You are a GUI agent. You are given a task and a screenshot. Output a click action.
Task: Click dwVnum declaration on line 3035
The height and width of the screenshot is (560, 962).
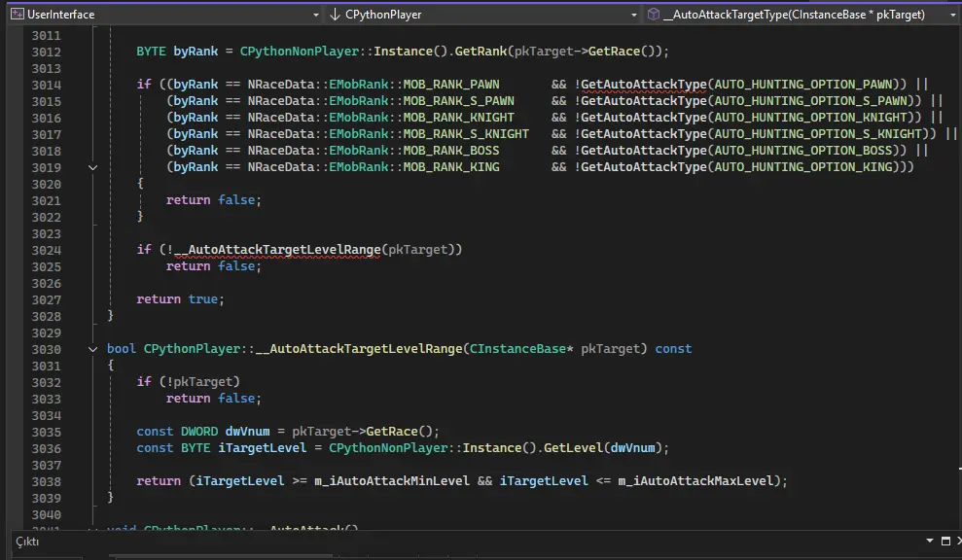pyautogui.click(x=247, y=432)
